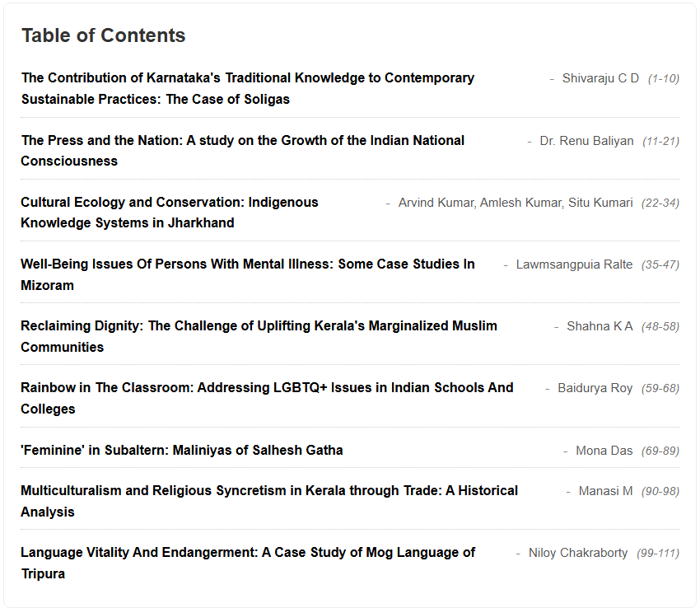The image size is (700, 608).
Task: Select author name Shivaraju C D
Action: [x=600, y=78]
